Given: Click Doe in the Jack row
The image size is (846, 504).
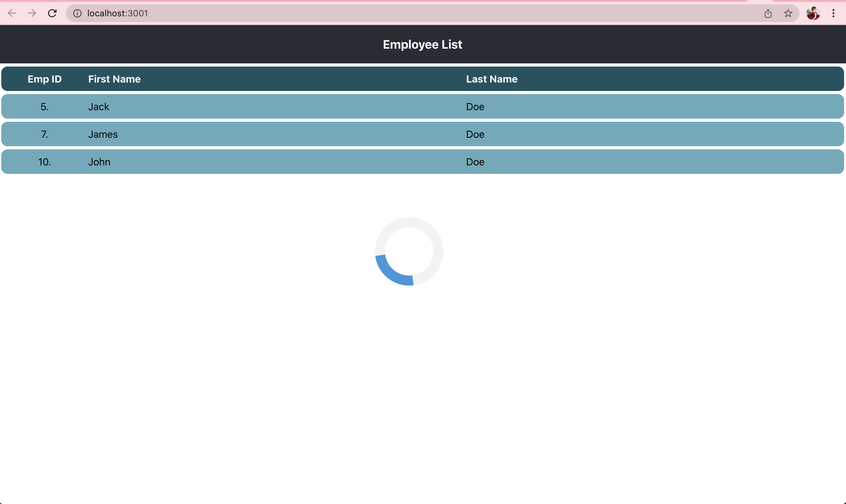Looking at the screenshot, I should pos(475,107).
